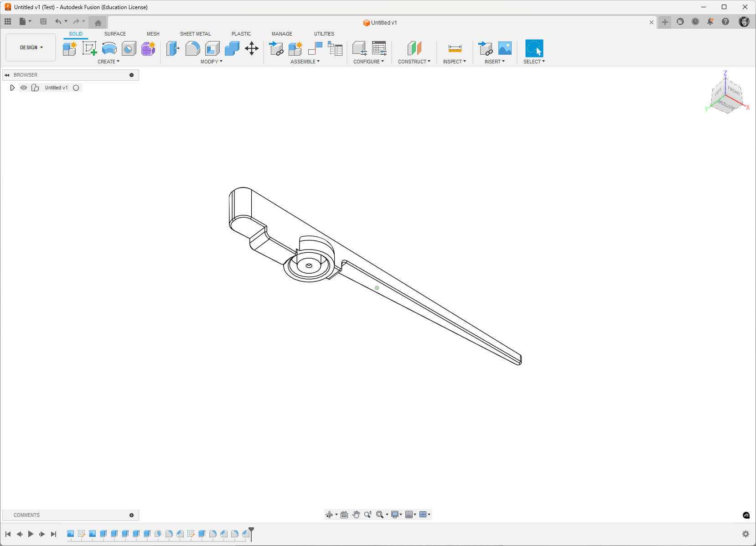Open the Change Parameters table icon
Viewport: 756px width, 546px height.
[379, 48]
